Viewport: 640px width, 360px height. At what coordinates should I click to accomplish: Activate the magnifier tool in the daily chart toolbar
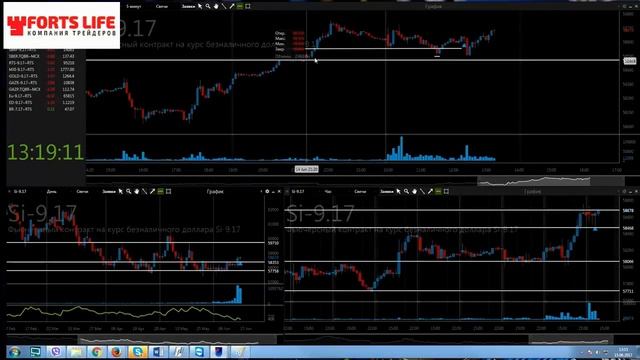tap(129, 191)
